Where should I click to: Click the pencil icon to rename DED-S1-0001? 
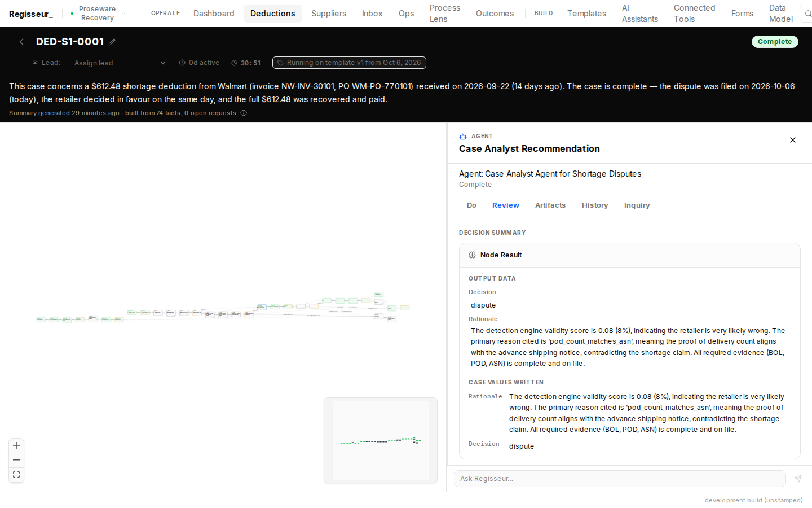pos(112,42)
